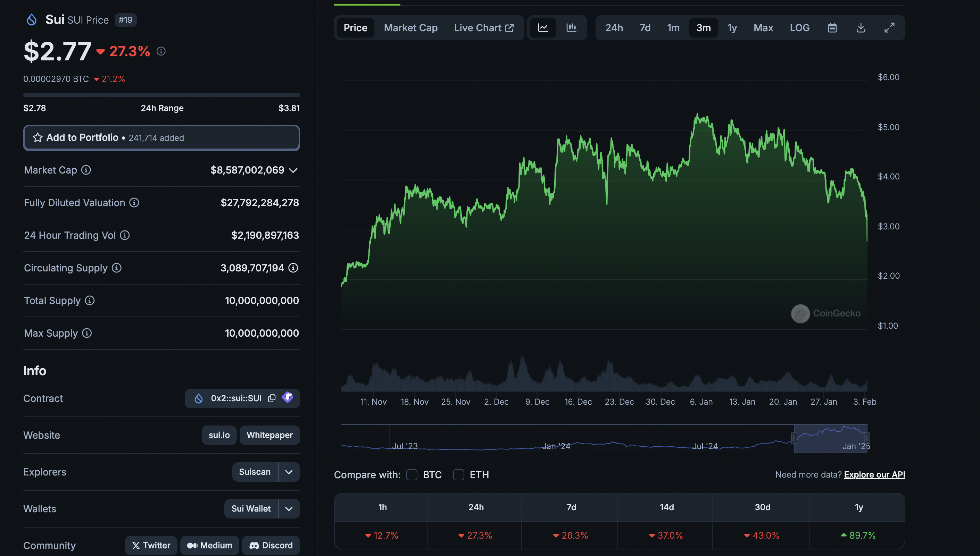Select the Price chart tab
This screenshot has width=980, height=556.
(355, 27)
